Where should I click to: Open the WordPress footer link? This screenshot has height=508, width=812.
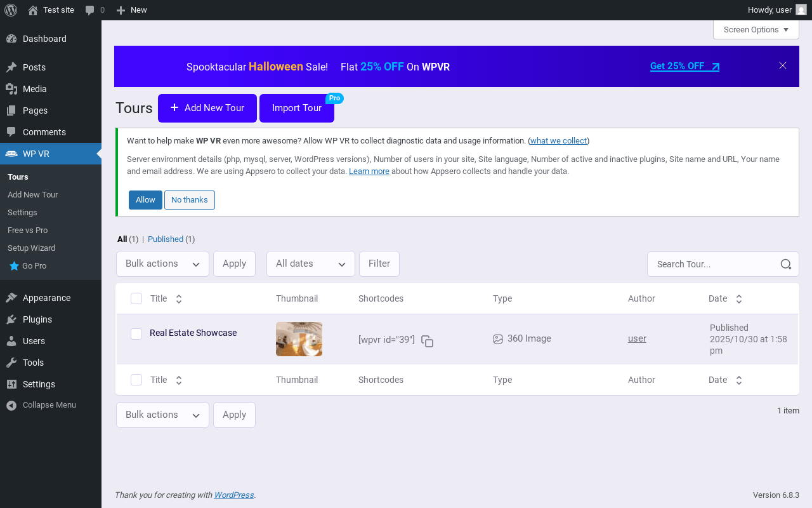pos(234,495)
